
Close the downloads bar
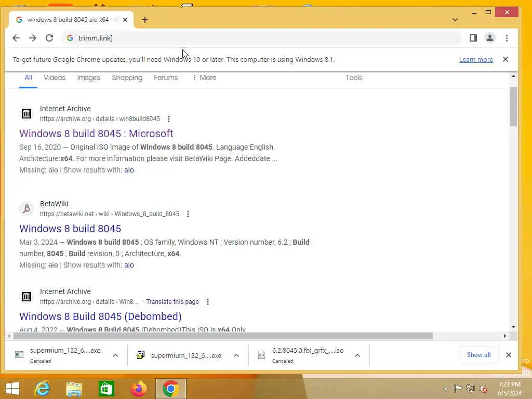coord(508,355)
